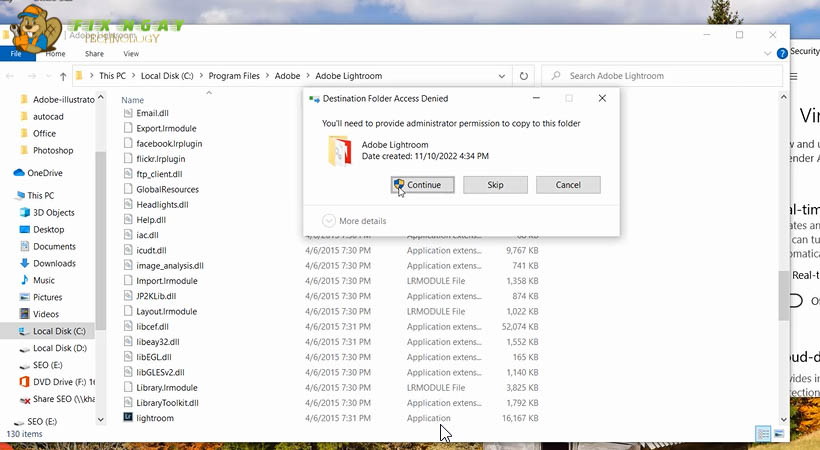The image size is (820, 450).
Task: Cancel the copy operation
Action: pos(568,185)
